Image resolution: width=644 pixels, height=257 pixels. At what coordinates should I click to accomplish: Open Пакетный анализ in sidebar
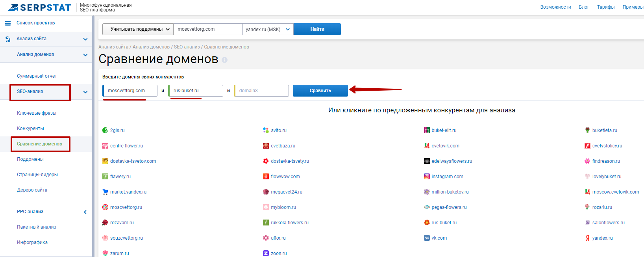(x=37, y=227)
